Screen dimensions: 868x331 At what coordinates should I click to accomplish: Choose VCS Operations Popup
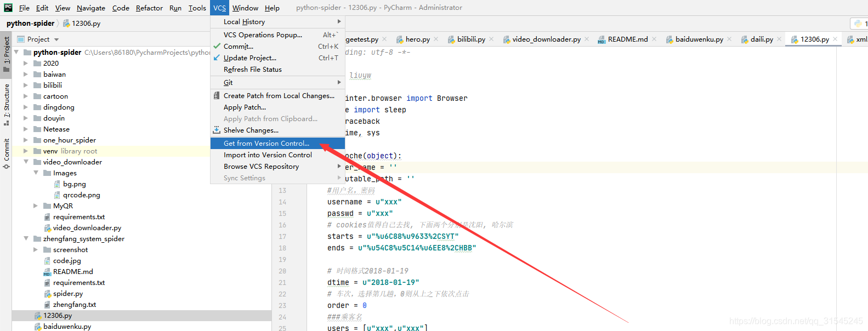277,35
